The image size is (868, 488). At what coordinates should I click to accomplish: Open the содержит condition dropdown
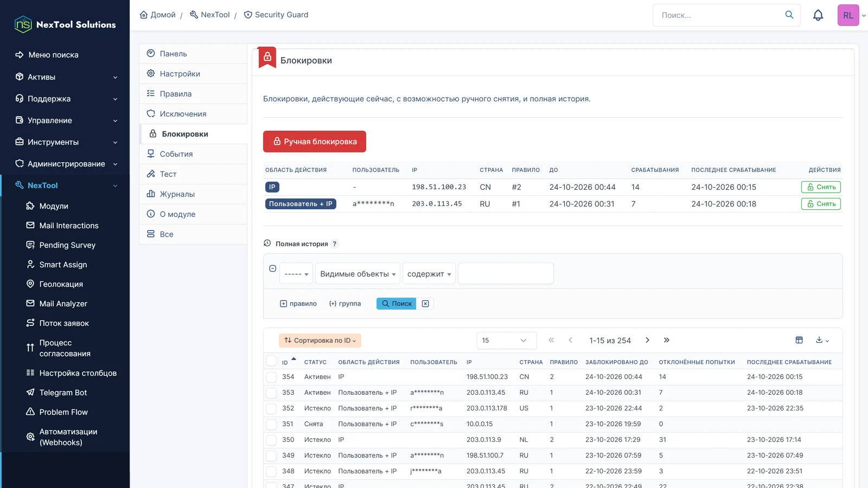pos(429,274)
